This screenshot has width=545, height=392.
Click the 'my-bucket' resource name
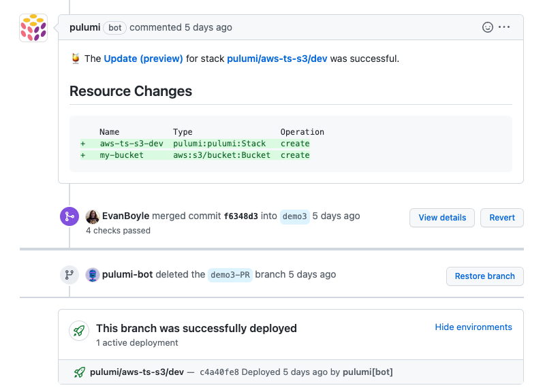pos(122,155)
